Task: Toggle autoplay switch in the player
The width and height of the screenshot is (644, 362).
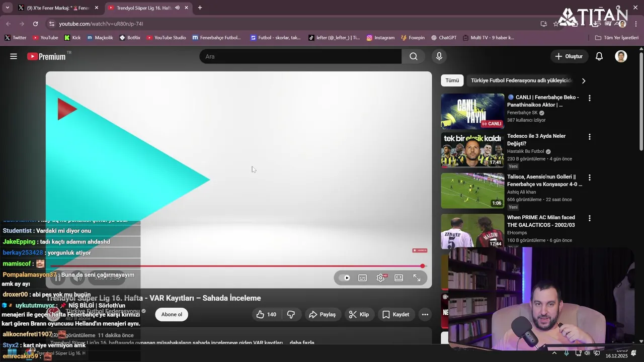Action: tap(345, 278)
